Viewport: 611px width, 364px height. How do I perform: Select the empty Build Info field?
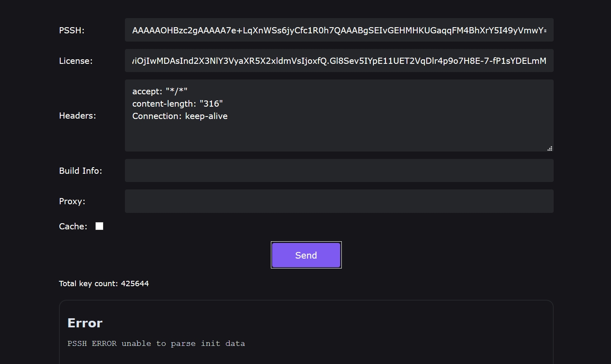339,170
